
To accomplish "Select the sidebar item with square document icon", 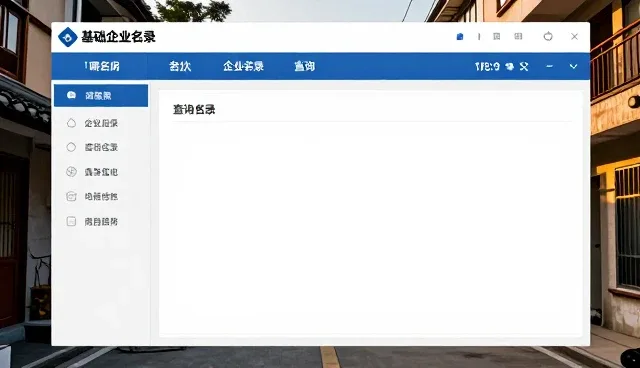I will pyautogui.click(x=101, y=222).
